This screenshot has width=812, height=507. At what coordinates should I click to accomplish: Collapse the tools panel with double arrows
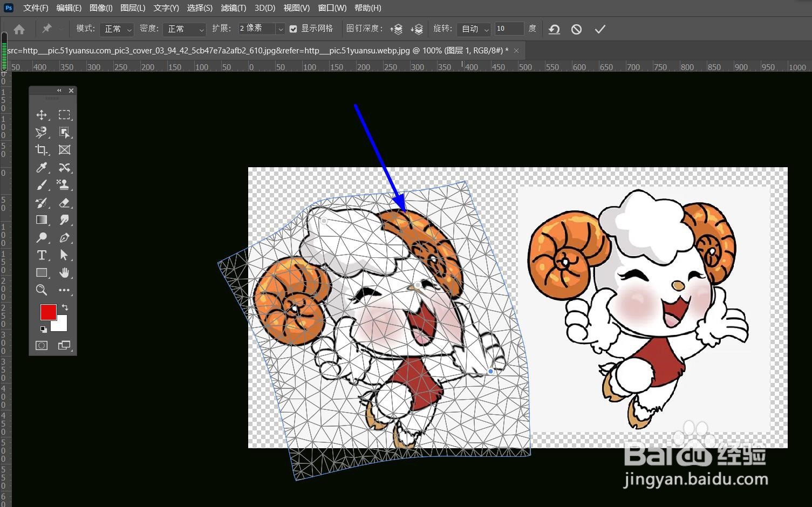(x=59, y=91)
